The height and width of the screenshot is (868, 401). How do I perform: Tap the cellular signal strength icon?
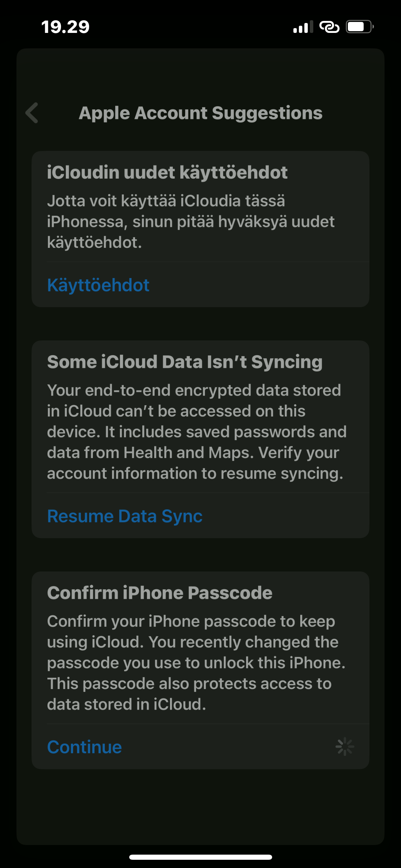pos(303,27)
